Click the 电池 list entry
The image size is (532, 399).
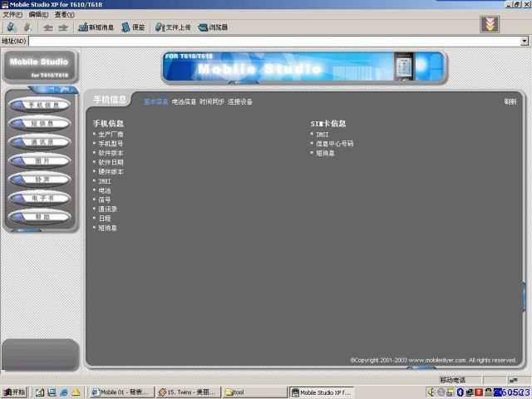[105, 190]
